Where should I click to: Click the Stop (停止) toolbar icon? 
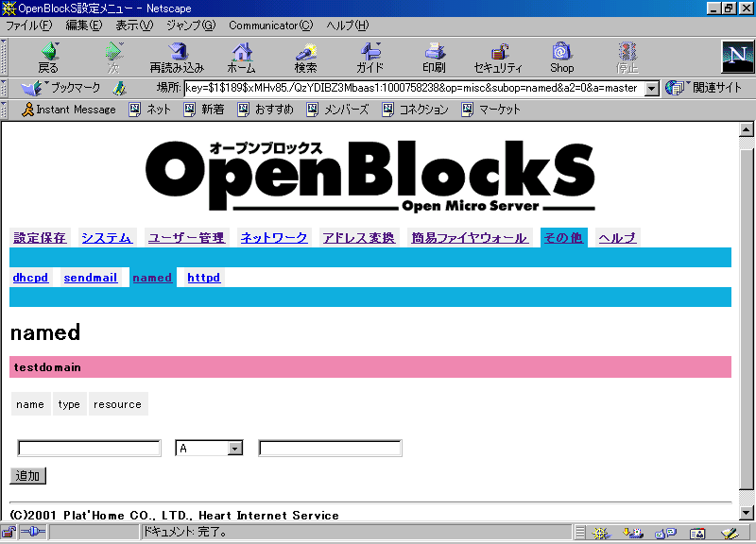click(x=627, y=57)
